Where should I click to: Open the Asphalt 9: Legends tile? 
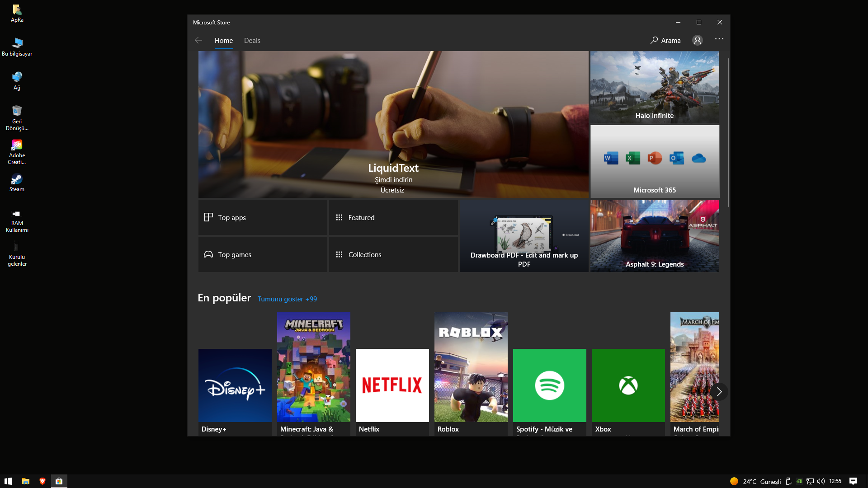655,235
